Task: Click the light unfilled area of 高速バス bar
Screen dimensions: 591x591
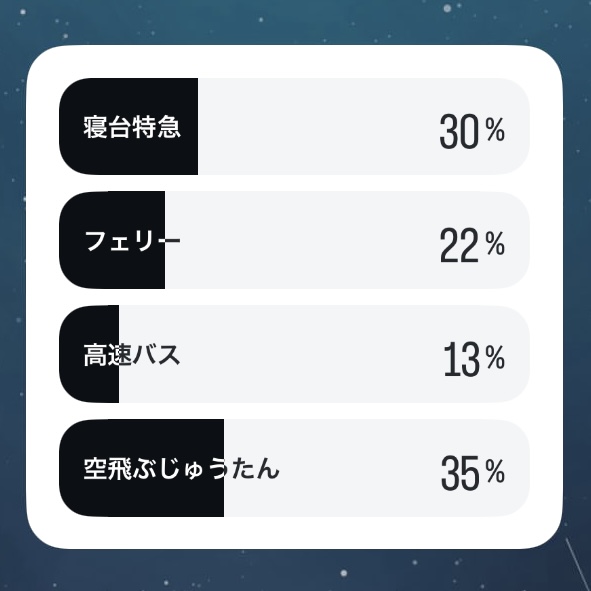Action: click(x=325, y=354)
